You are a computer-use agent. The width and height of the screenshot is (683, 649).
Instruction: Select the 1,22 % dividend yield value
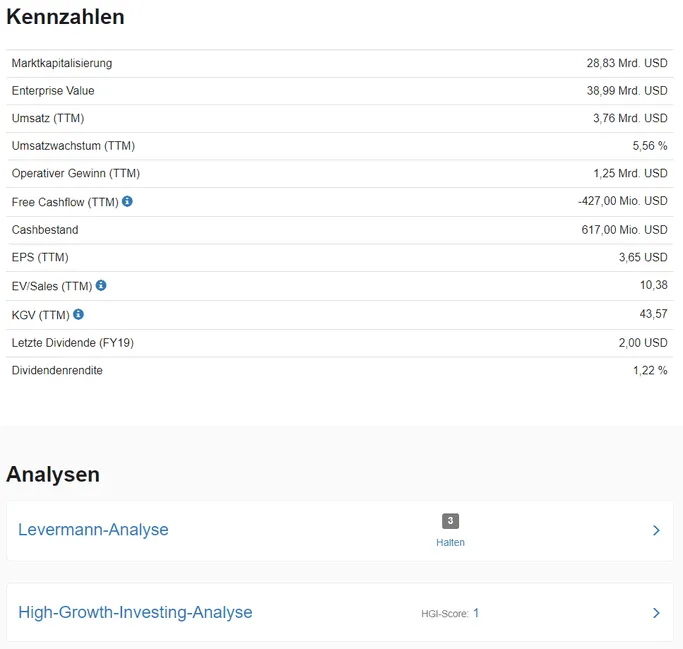tap(650, 370)
